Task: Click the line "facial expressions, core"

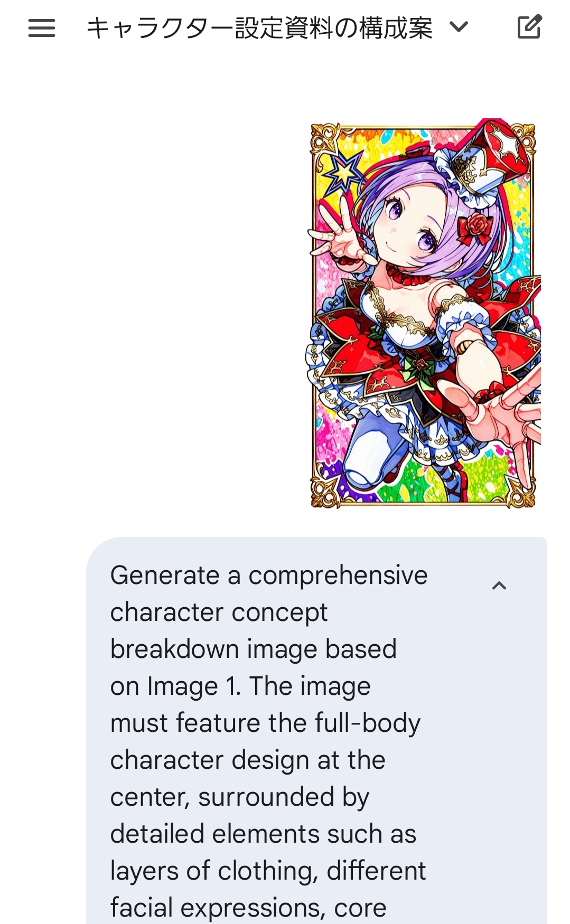Action: (248, 908)
